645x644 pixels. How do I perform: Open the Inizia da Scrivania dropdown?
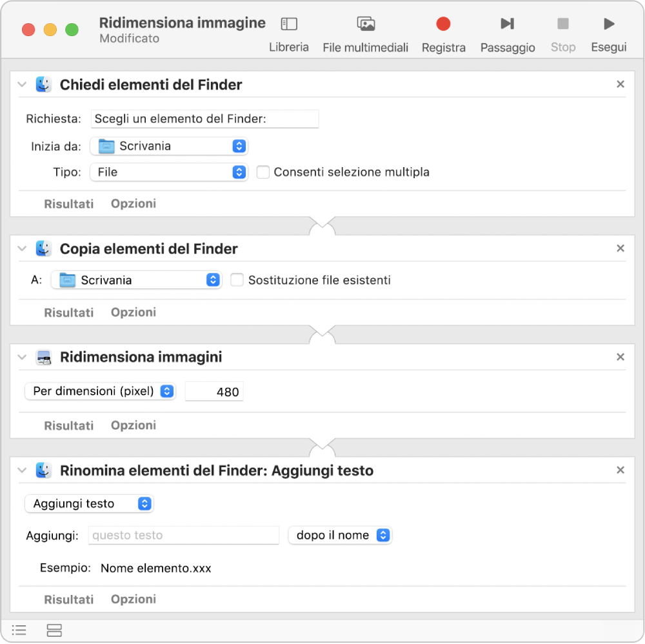(168, 146)
